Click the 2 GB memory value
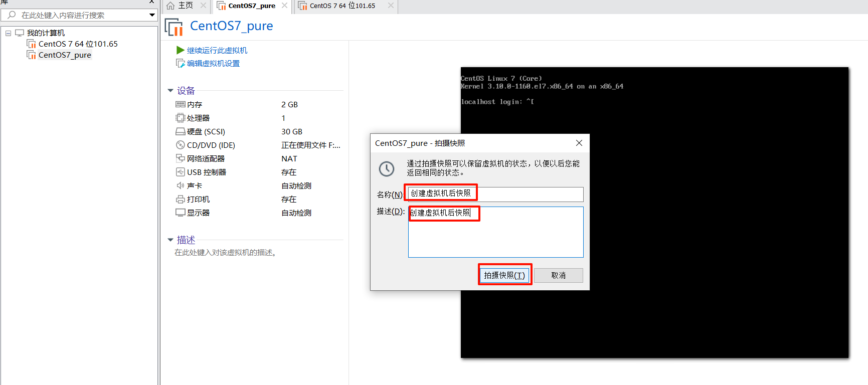The image size is (868, 385). click(289, 104)
